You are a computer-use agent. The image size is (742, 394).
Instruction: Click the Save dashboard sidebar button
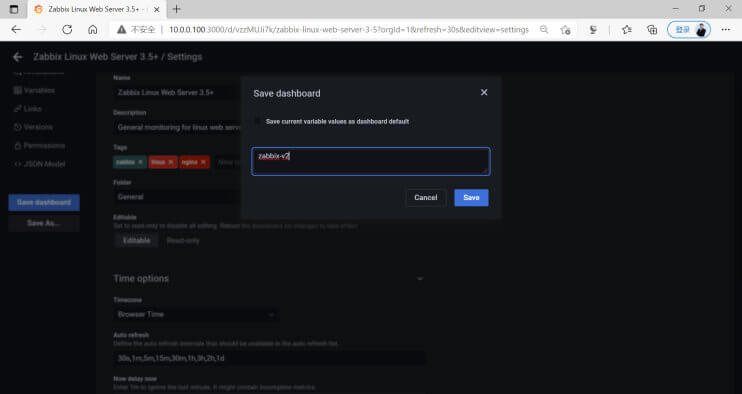click(44, 202)
